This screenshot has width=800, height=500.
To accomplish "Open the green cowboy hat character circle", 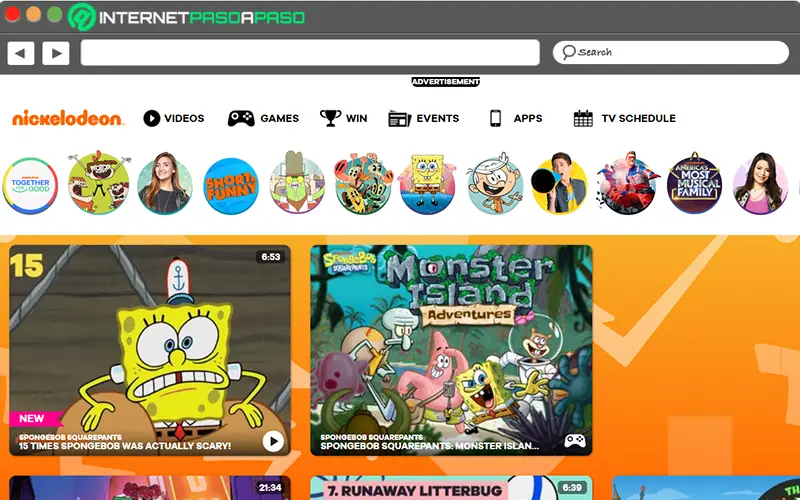I will tap(297, 184).
